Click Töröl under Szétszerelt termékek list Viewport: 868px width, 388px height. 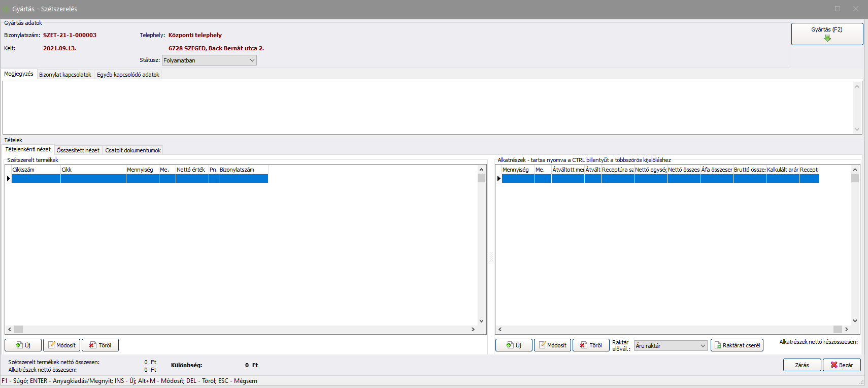pyautogui.click(x=100, y=345)
